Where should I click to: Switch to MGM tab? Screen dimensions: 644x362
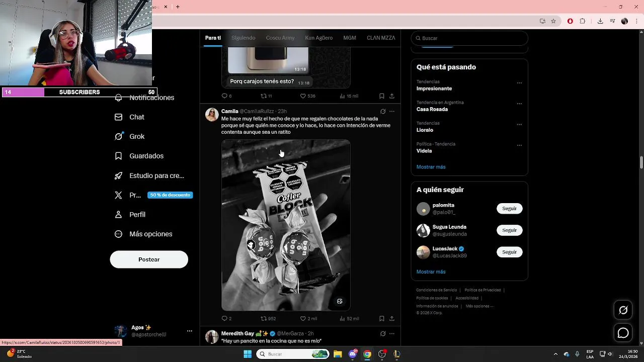click(x=350, y=38)
